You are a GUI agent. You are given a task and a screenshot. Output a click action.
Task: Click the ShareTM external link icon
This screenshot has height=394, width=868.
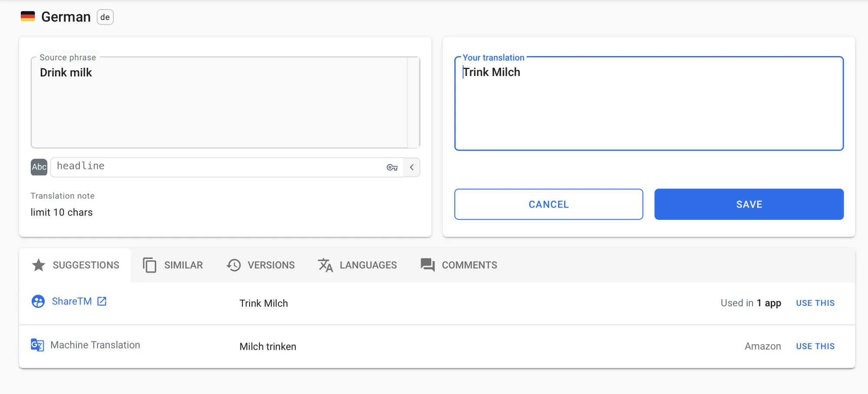click(102, 301)
